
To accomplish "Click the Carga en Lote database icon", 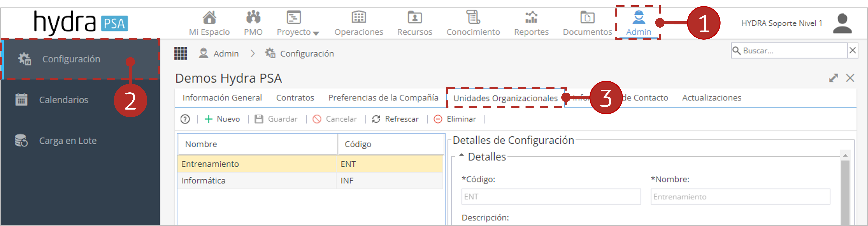I will pyautogui.click(x=21, y=140).
